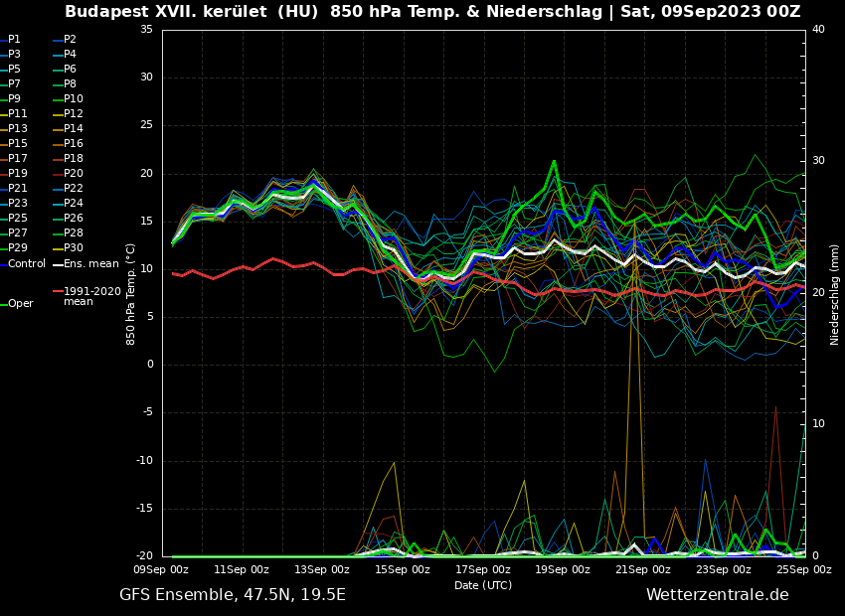This screenshot has width=845, height=616.
Task: Select the 15Sep 00z date tick
Action: point(403,569)
